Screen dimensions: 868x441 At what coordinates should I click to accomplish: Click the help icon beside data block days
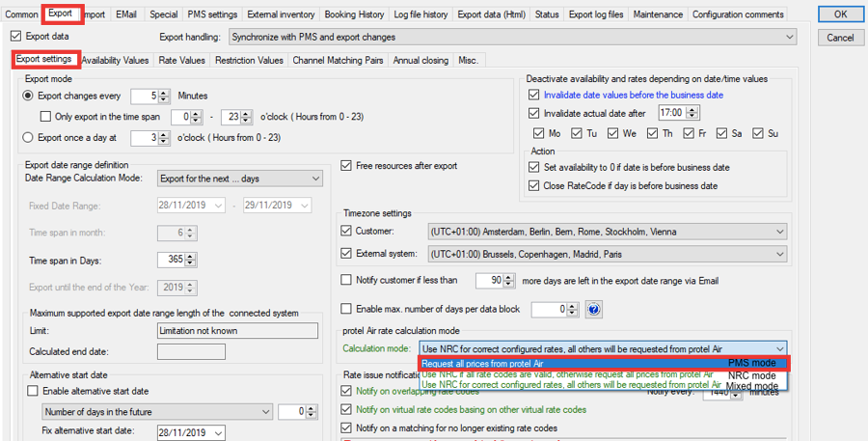(594, 310)
